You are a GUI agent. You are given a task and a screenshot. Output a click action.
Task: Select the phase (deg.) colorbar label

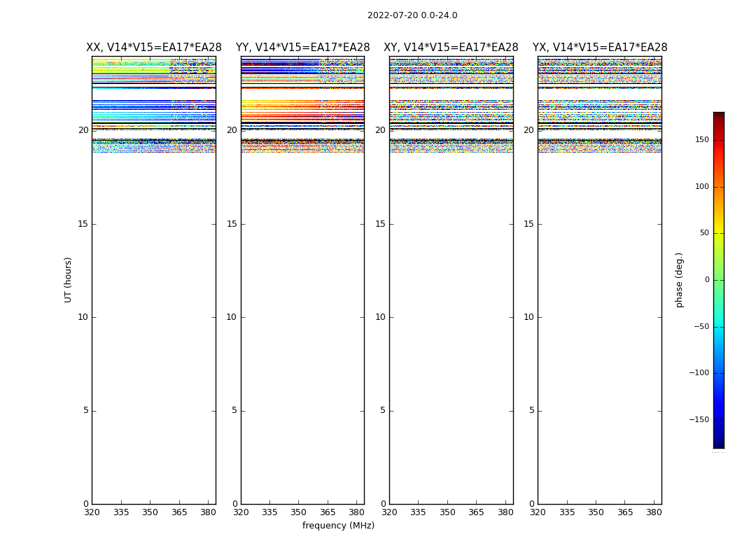coord(679,279)
